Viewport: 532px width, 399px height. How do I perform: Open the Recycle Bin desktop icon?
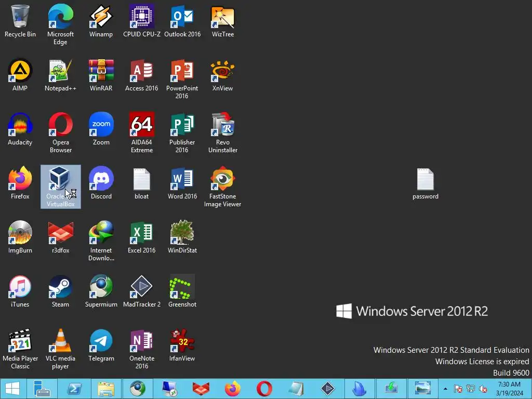(x=20, y=21)
